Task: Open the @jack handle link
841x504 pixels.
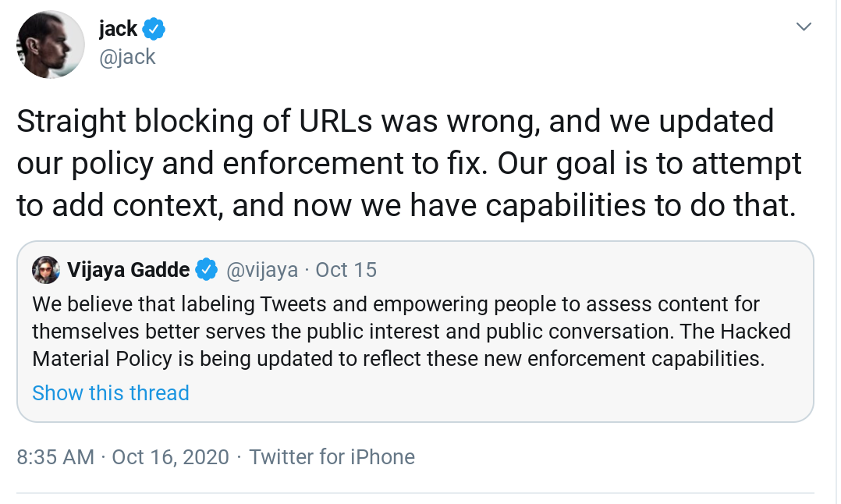Action: [127, 57]
